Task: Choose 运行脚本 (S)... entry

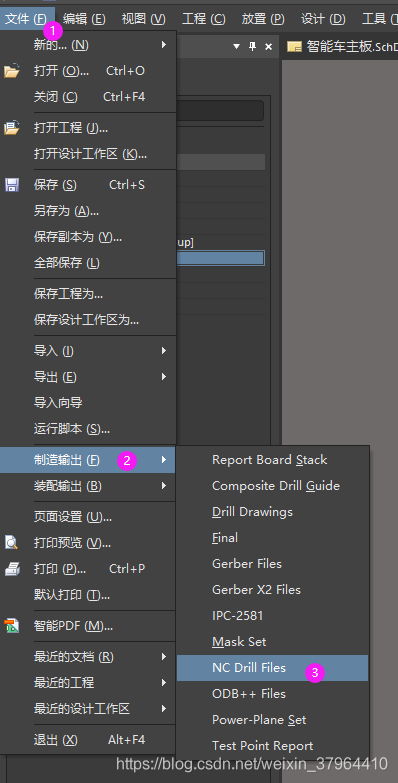Action: coord(88,428)
